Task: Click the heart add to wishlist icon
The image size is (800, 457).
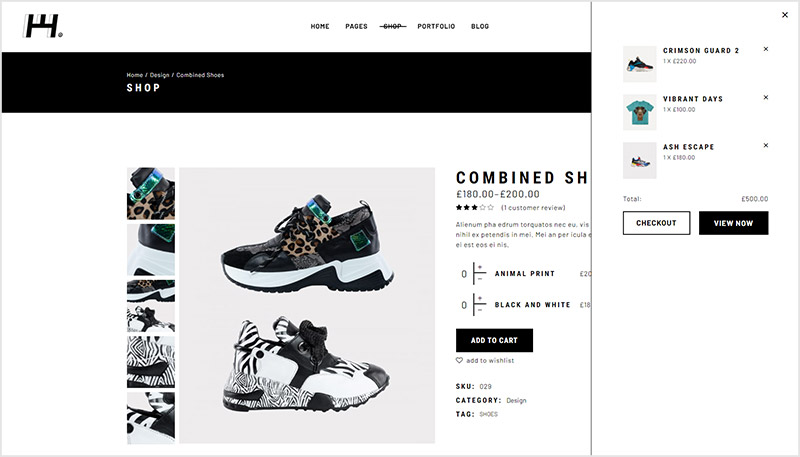Action: 459,360
